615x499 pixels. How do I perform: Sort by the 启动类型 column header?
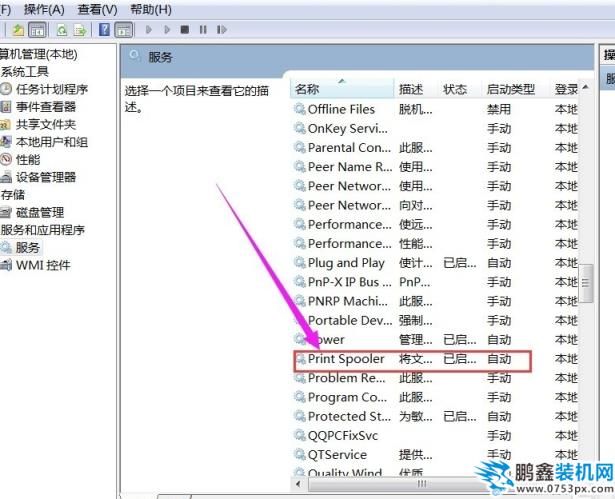[513, 89]
